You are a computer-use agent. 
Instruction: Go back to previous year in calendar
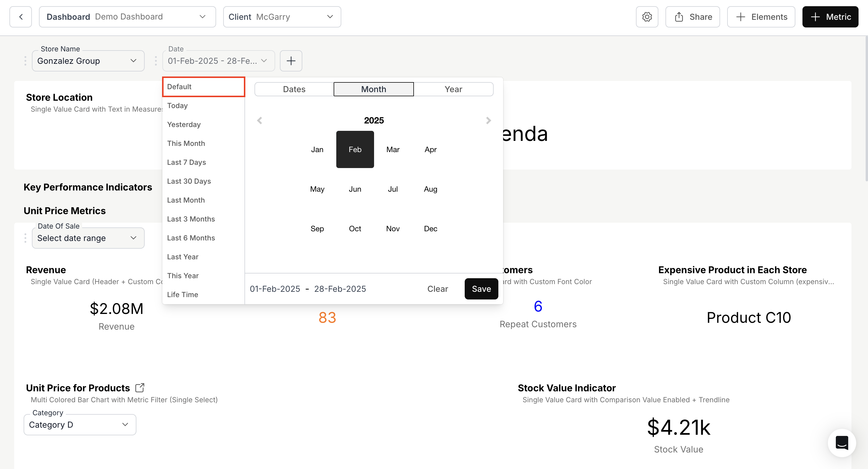[260, 120]
